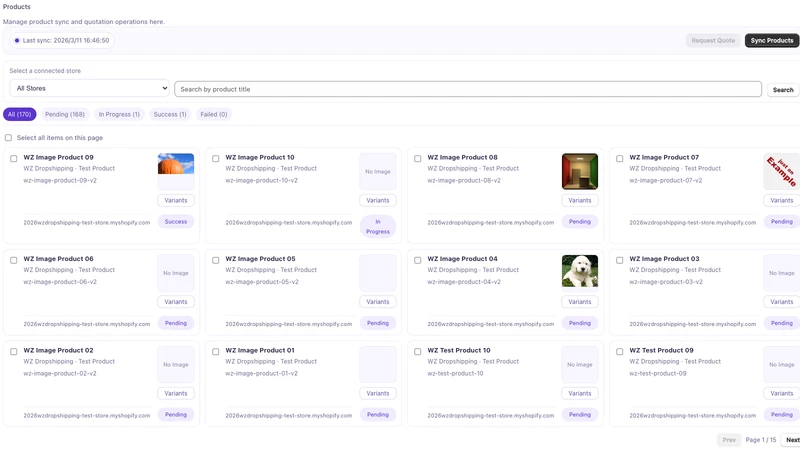The image size is (800, 450).
Task: Open Variants for WZ Image Product 10
Action: click(378, 201)
